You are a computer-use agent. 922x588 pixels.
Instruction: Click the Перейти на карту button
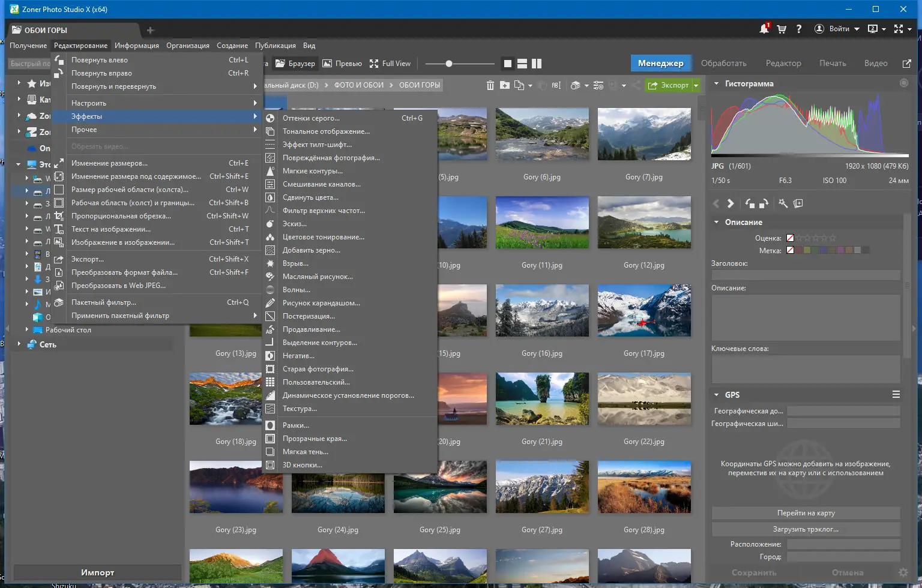point(806,513)
